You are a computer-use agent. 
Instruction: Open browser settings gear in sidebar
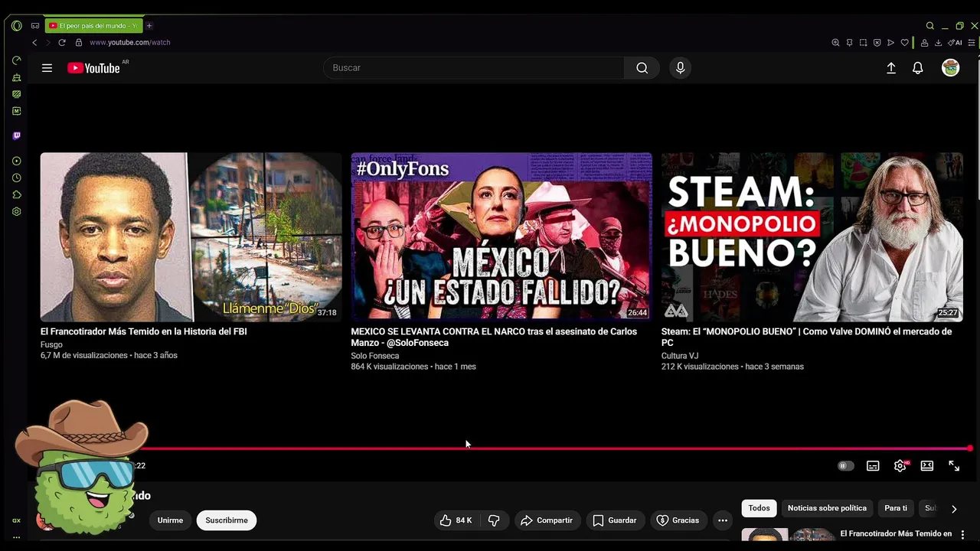(x=16, y=211)
